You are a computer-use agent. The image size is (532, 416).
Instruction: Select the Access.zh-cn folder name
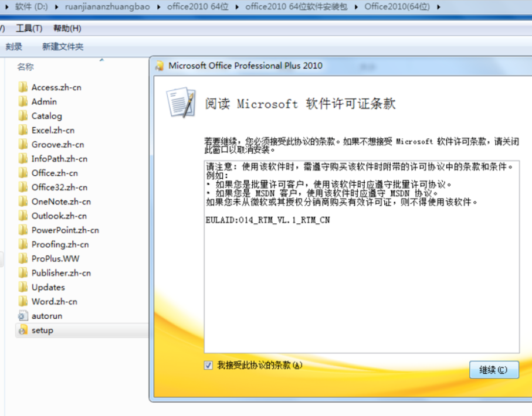(56, 87)
